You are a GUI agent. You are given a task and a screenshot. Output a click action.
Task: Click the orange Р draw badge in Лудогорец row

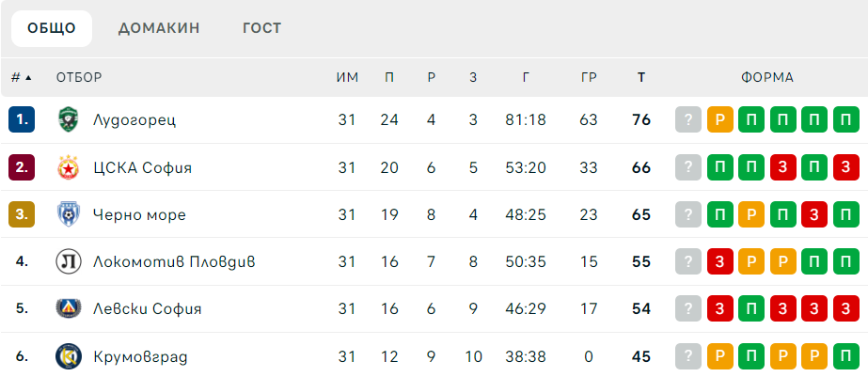point(719,119)
